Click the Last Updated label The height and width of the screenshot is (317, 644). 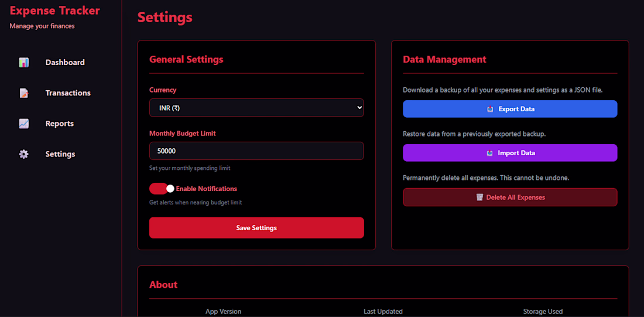[383, 312]
